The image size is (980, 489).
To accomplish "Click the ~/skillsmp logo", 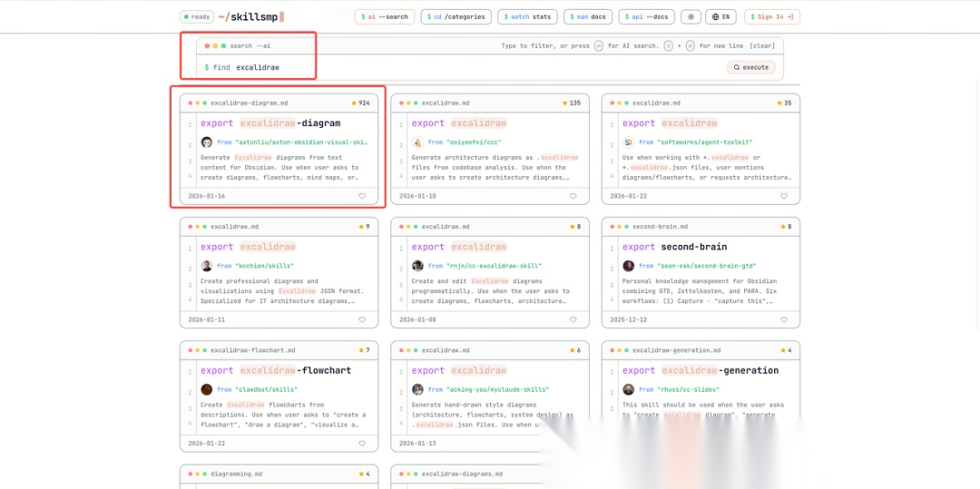I will coord(251,17).
